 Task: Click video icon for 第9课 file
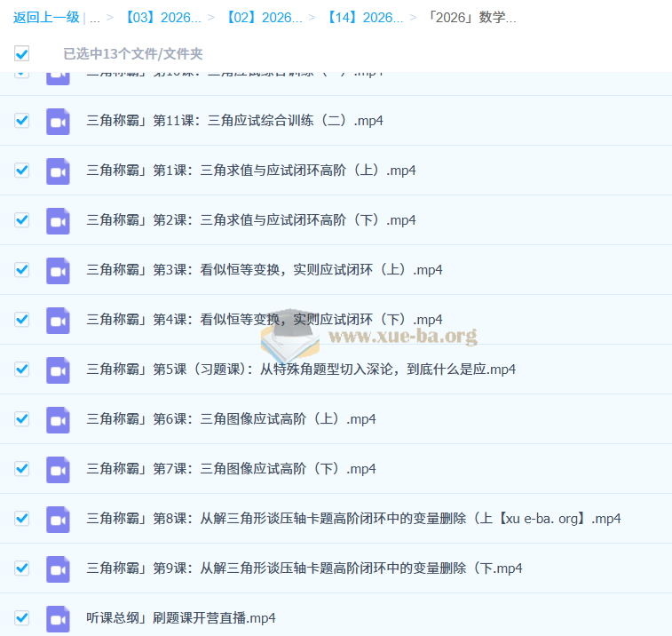(x=58, y=568)
